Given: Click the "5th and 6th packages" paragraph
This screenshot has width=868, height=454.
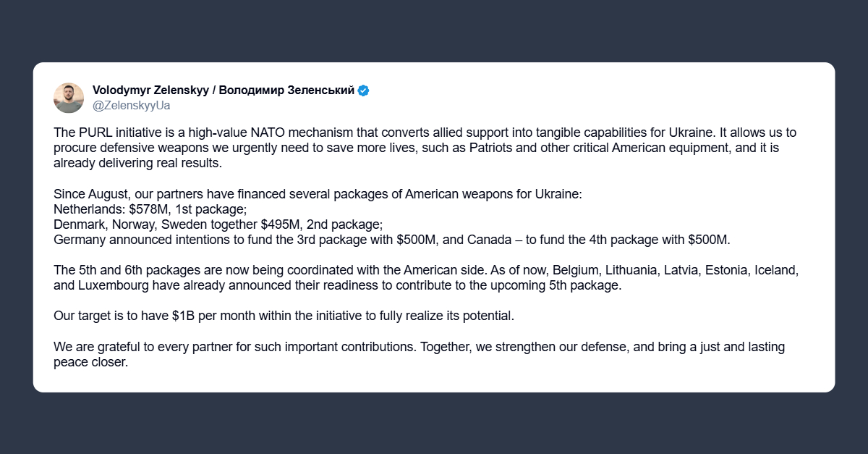Looking at the screenshot, I should 425,277.
